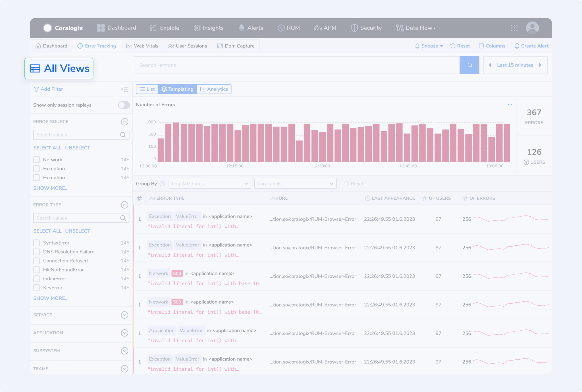
Task: Click top-right Reset button
Action: click(x=460, y=46)
